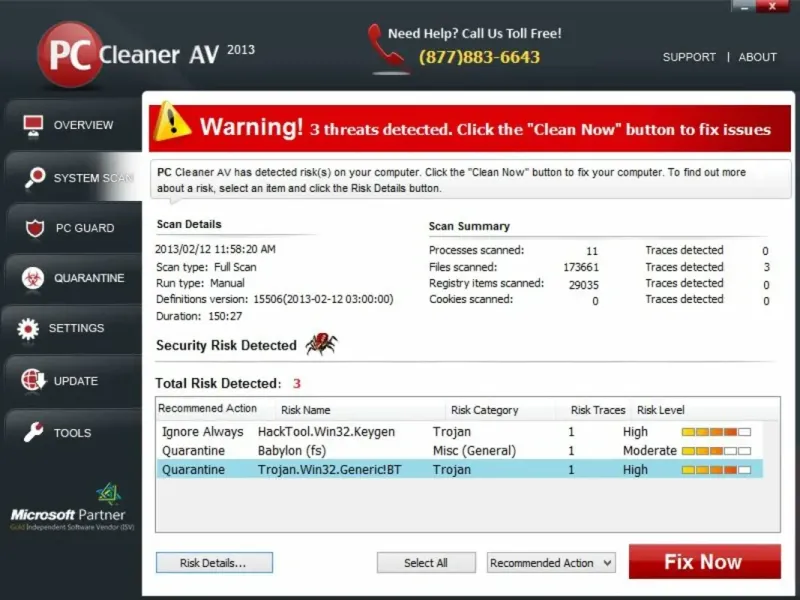Image resolution: width=800 pixels, height=600 pixels.
Task: Open the SUPPORT link
Action: (689, 57)
